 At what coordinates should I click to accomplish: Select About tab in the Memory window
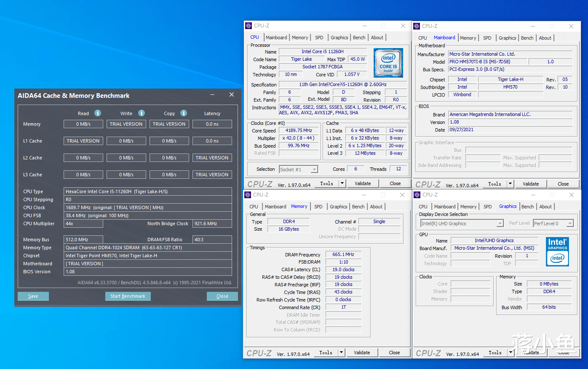pyautogui.click(x=376, y=207)
